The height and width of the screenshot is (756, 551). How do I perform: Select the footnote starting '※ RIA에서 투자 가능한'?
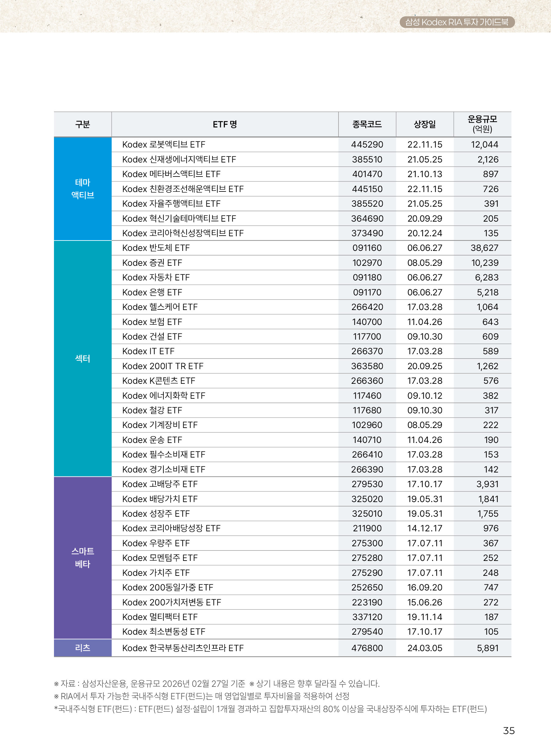coord(202,696)
